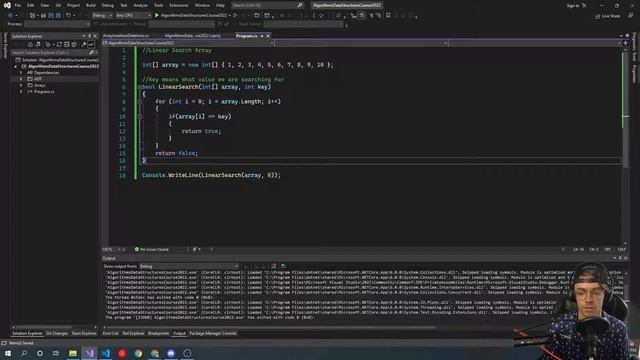Viewport: 640px width, 360px height.
Task: Toggle auto-hide pin on Output panel
Action: (620, 258)
